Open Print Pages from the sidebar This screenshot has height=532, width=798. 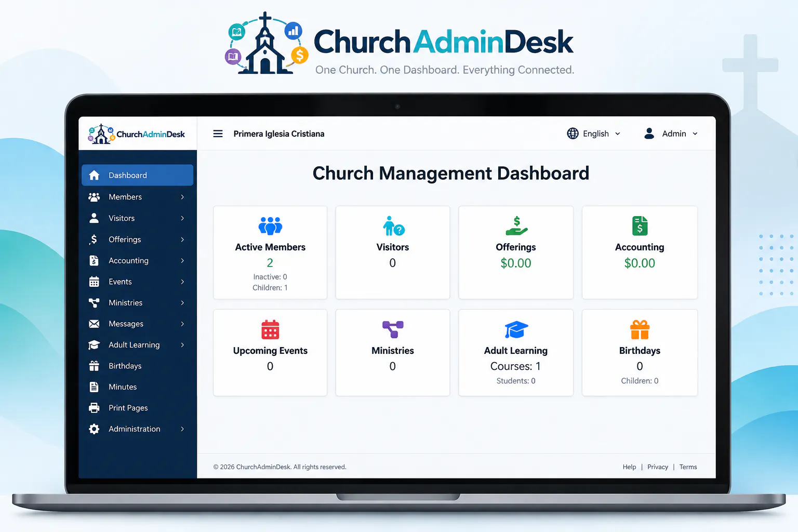click(x=137, y=408)
